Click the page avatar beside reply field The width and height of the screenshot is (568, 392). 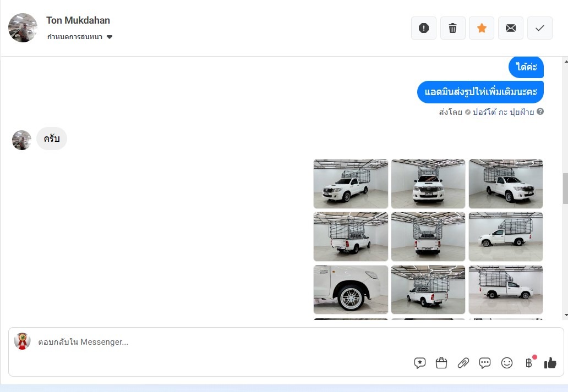[22, 341]
